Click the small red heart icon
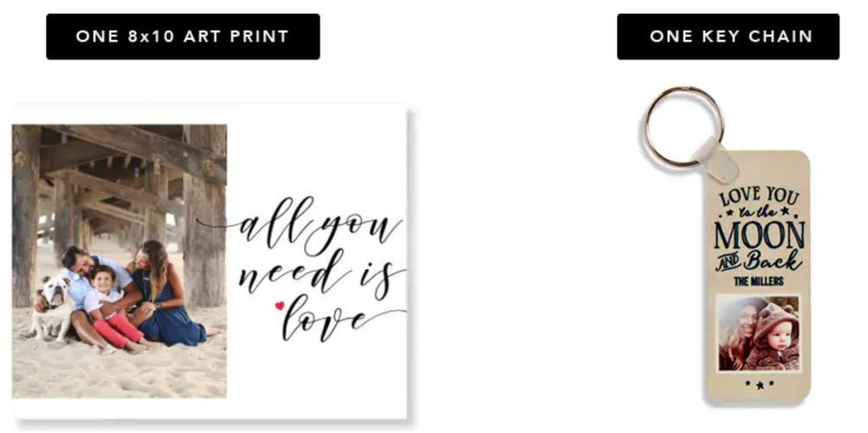Viewport: 868px width, 433px height. click(280, 305)
